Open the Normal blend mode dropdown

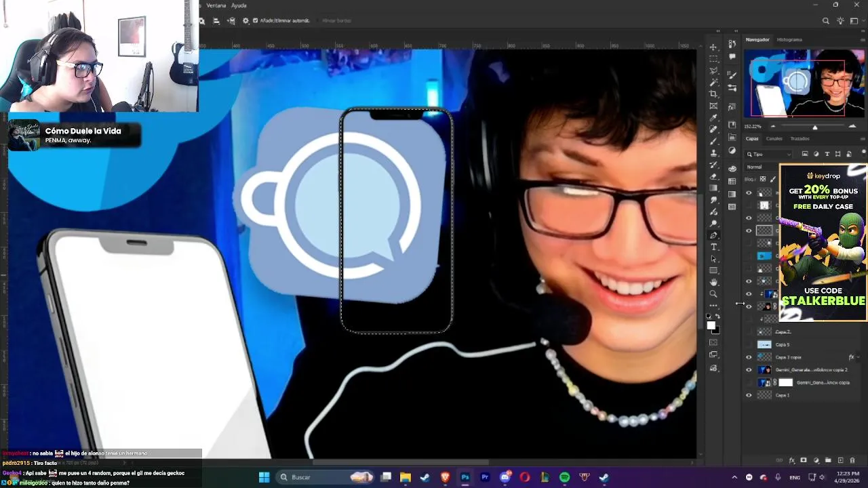click(x=762, y=167)
